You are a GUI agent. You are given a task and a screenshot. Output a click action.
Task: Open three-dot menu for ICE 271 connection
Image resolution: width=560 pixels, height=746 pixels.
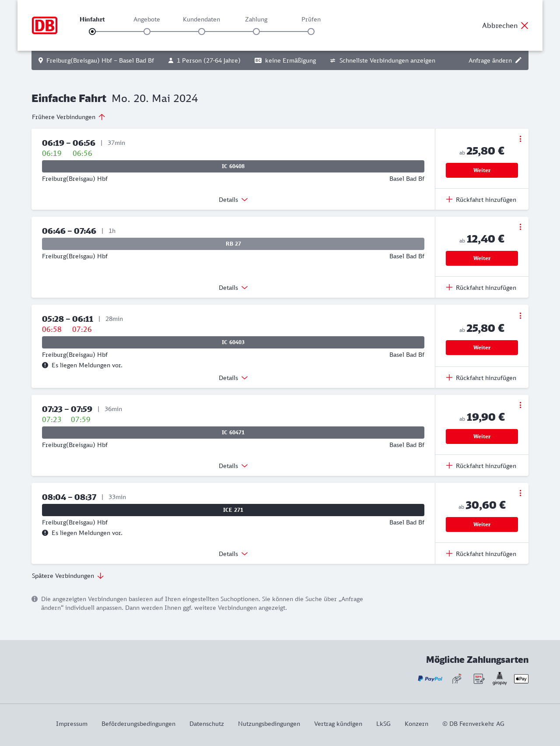[x=520, y=493]
